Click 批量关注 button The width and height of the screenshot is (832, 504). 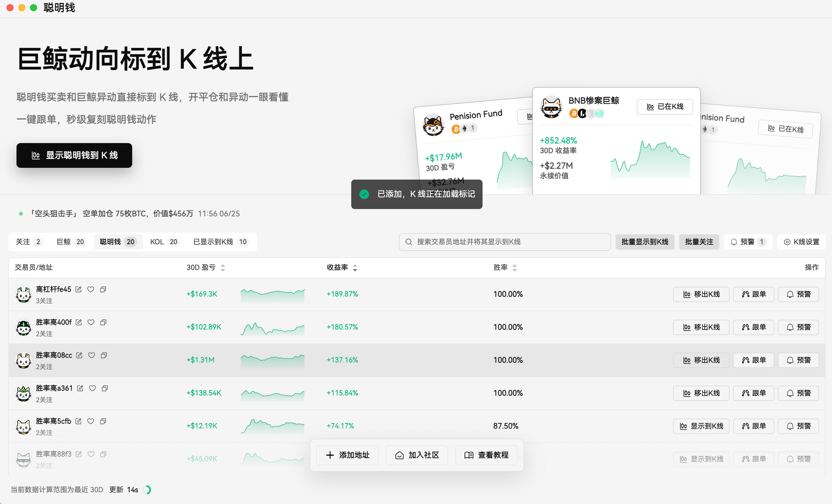(699, 242)
